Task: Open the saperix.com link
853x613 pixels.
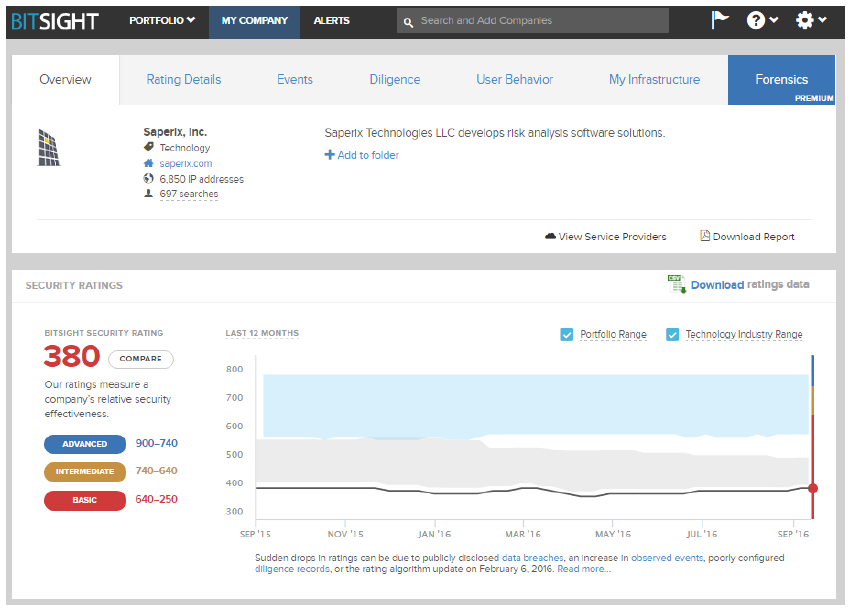Action: point(186,163)
